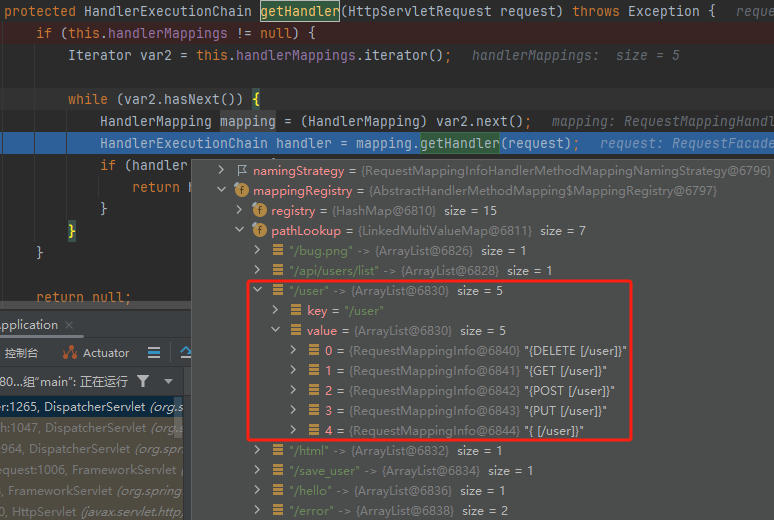Viewport: 774px width, 520px height.
Task: Select the HttpServlet javax.servlet.http frame
Action: tap(91, 512)
